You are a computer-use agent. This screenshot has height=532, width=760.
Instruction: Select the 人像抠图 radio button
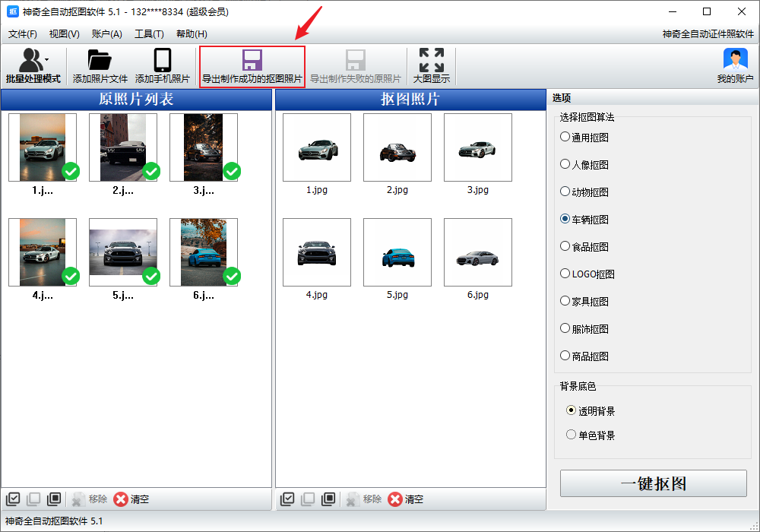coord(565,165)
